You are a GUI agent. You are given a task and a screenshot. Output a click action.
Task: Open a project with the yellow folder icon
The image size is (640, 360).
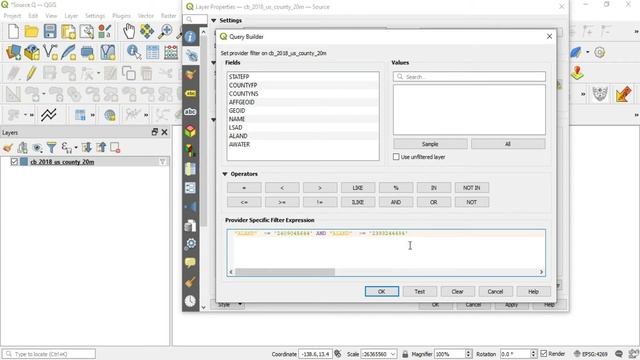[31, 31]
